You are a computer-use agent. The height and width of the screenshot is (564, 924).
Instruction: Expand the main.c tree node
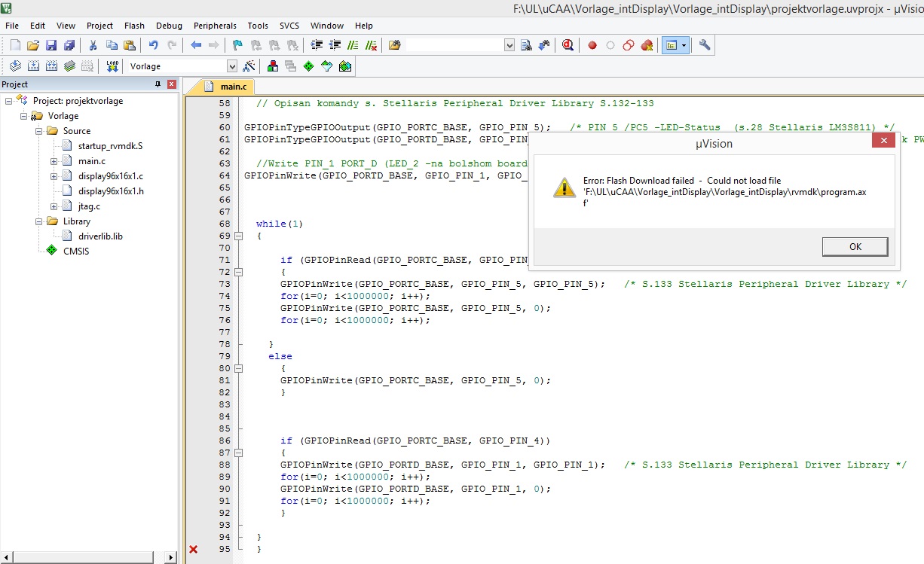click(x=54, y=161)
